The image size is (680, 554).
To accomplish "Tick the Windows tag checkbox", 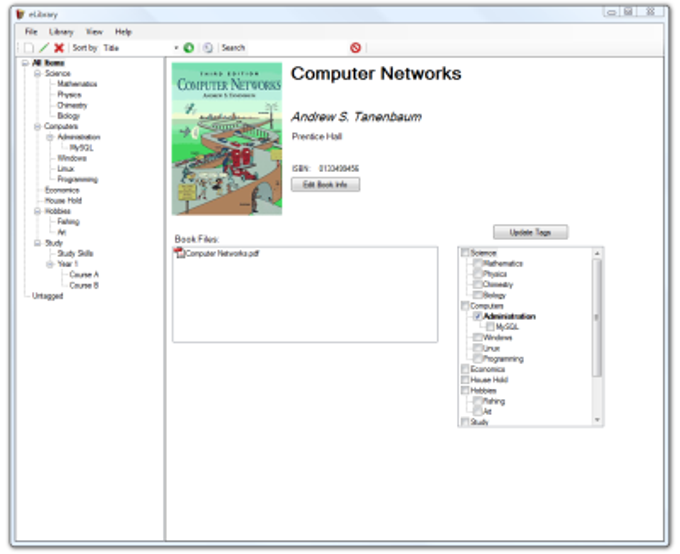I will click(x=477, y=337).
